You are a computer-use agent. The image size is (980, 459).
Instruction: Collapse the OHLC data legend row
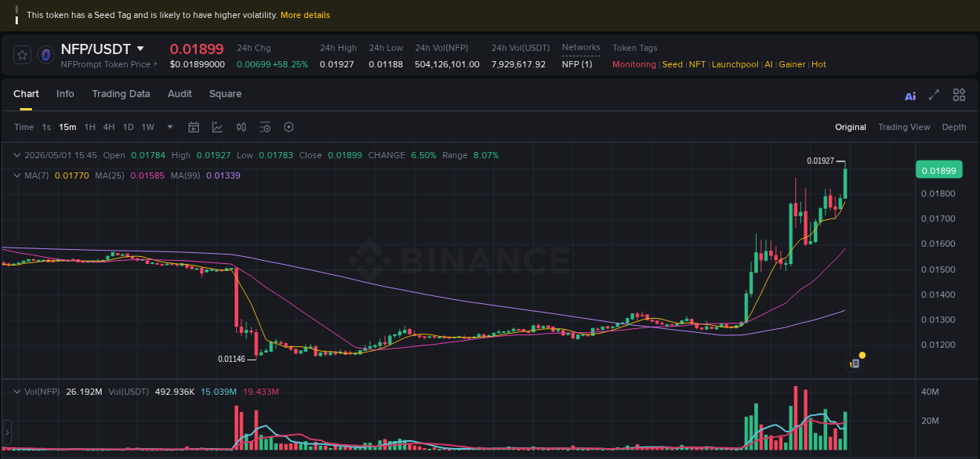tap(17, 155)
